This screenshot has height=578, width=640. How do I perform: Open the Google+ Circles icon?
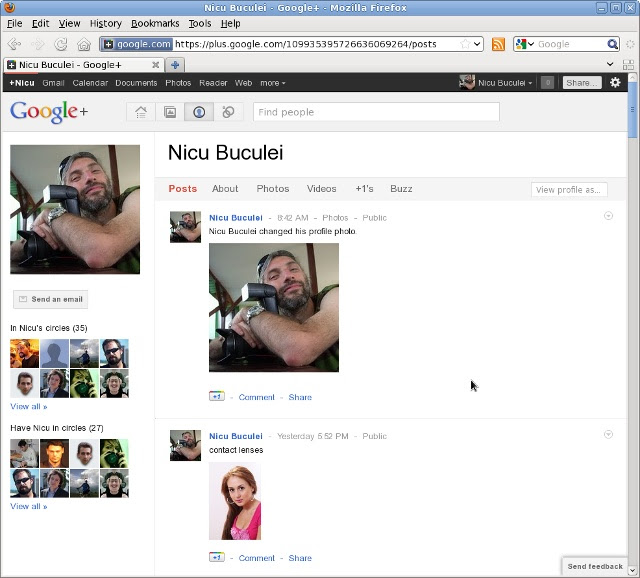point(228,112)
